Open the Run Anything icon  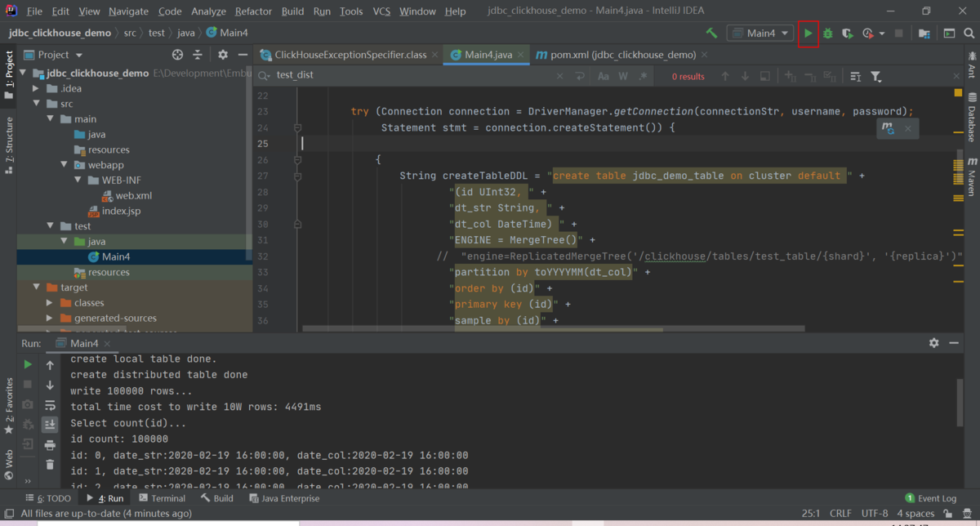949,33
